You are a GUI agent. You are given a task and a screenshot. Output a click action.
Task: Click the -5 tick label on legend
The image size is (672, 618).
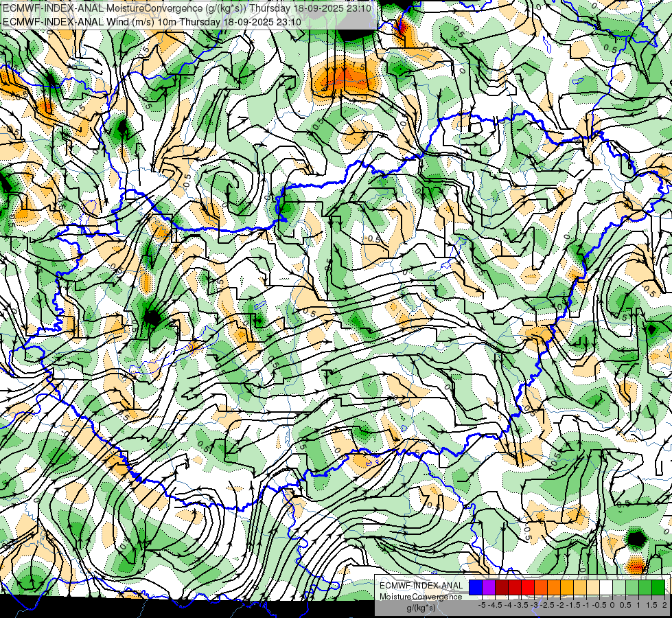coord(482,605)
